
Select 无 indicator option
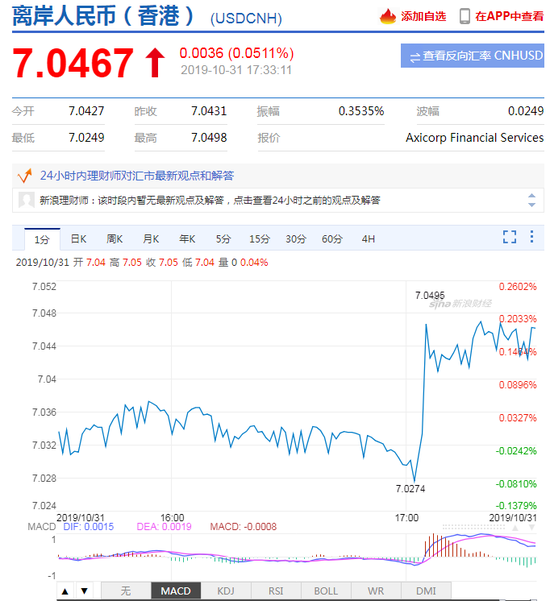[126, 591]
